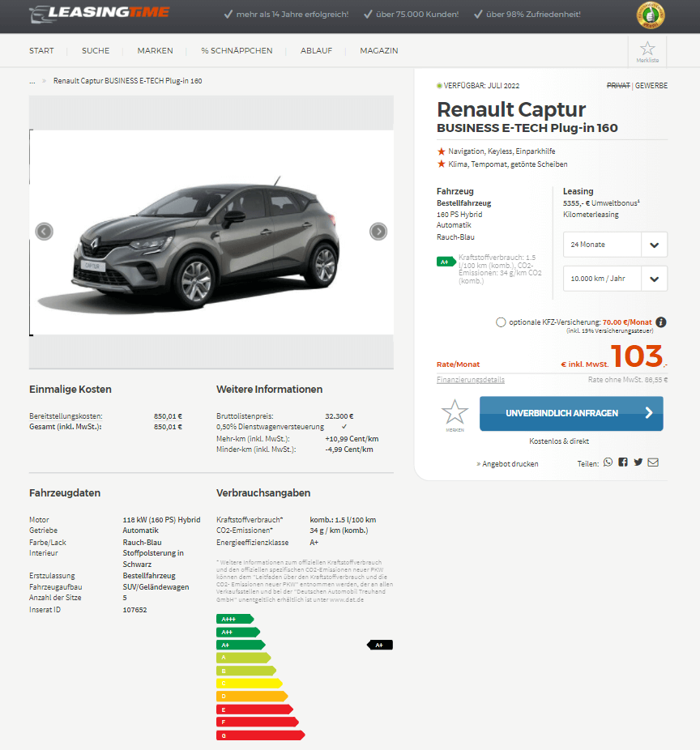Enable optionale KFZ-Versicherung radio button

[501, 322]
